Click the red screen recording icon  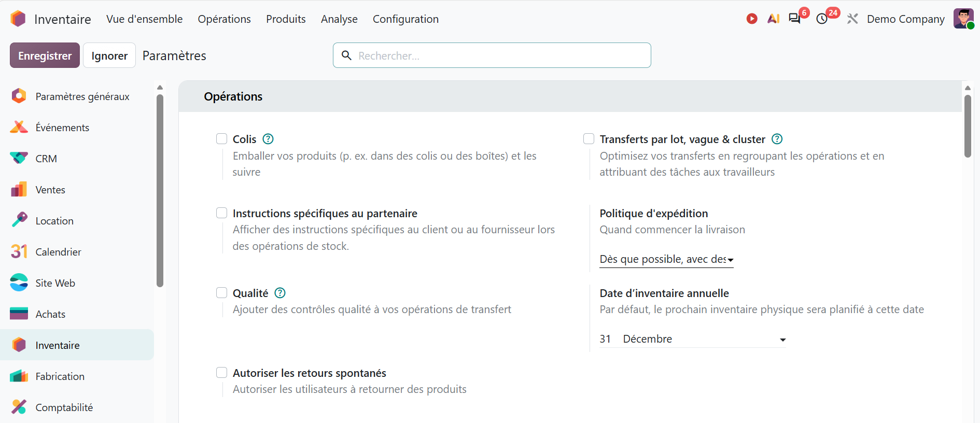752,19
